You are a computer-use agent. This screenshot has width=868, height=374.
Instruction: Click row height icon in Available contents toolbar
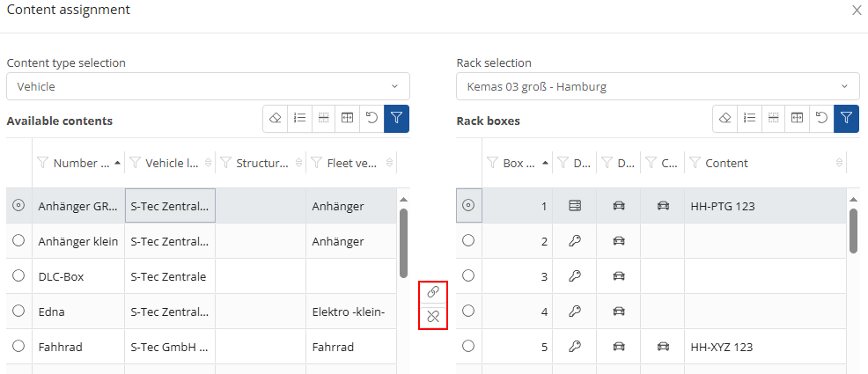[x=324, y=119]
